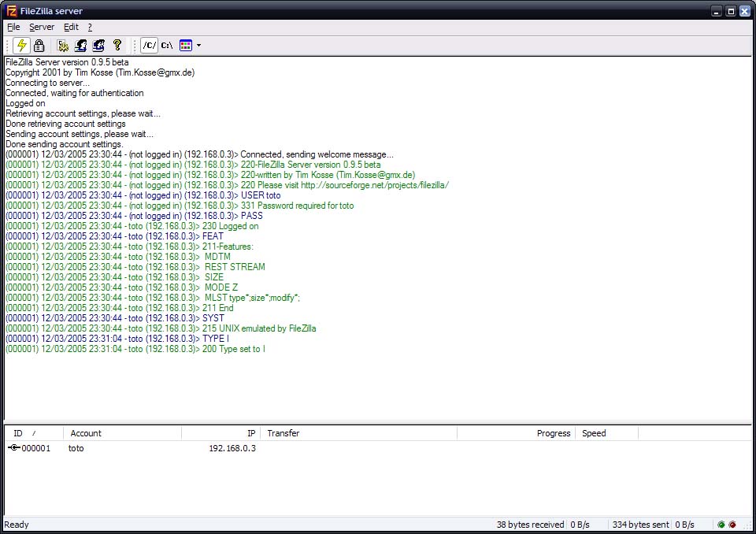
Task: Click the log line 'REST STREAM'
Action: coord(135,267)
